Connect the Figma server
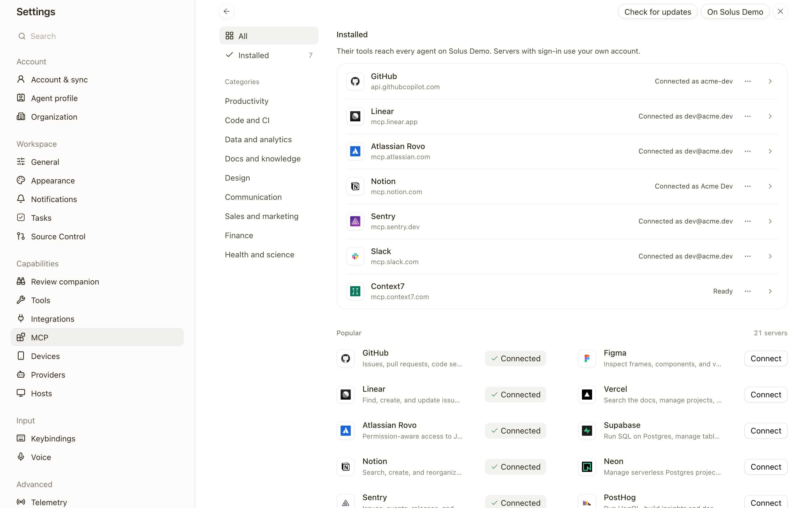The height and width of the screenshot is (508, 812). tap(766, 358)
